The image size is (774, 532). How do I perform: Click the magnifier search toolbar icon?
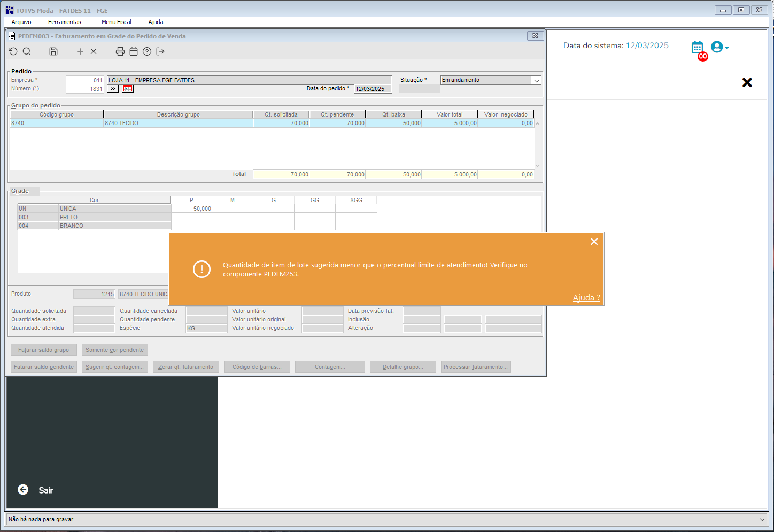click(27, 51)
